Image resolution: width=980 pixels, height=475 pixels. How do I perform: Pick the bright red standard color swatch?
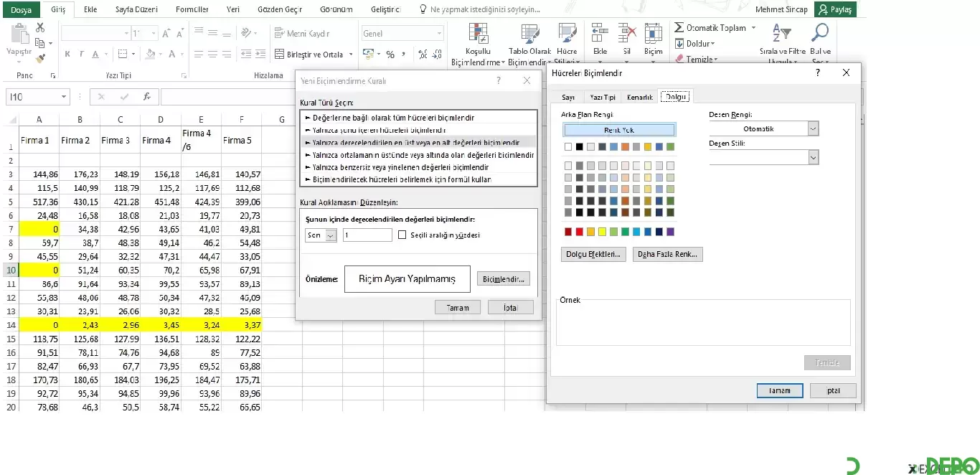pyautogui.click(x=580, y=232)
